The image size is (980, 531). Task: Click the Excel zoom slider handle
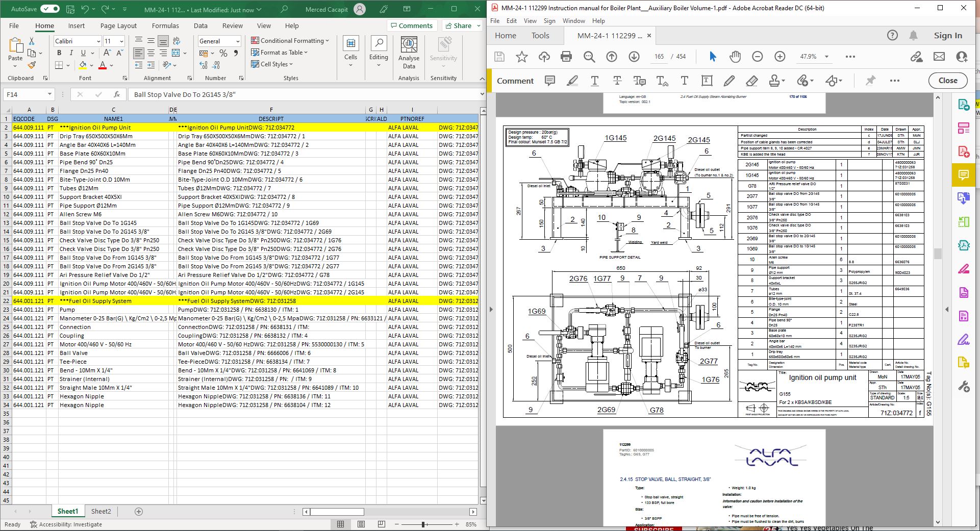pyautogui.click(x=423, y=524)
